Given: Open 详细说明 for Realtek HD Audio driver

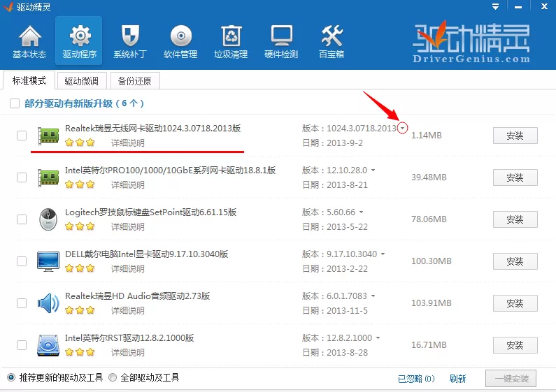Looking at the screenshot, I should point(128,310).
